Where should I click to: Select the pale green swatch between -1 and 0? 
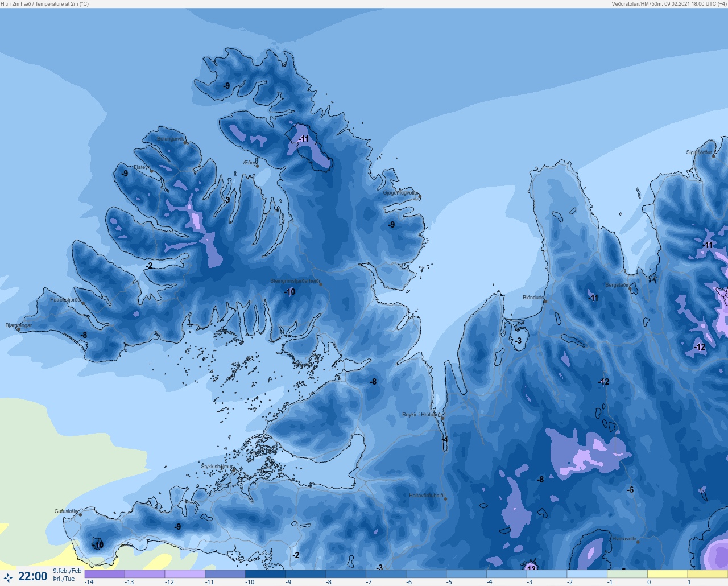[x=627, y=574]
